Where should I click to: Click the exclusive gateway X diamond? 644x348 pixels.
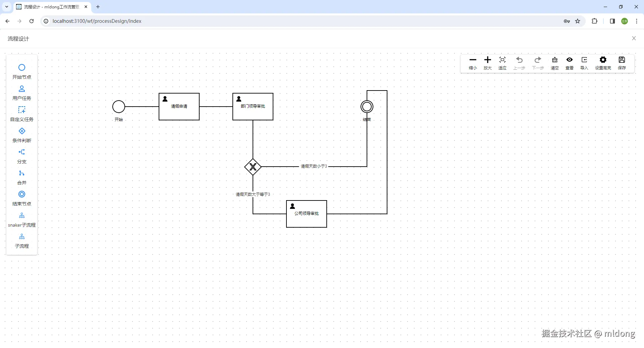point(253,167)
